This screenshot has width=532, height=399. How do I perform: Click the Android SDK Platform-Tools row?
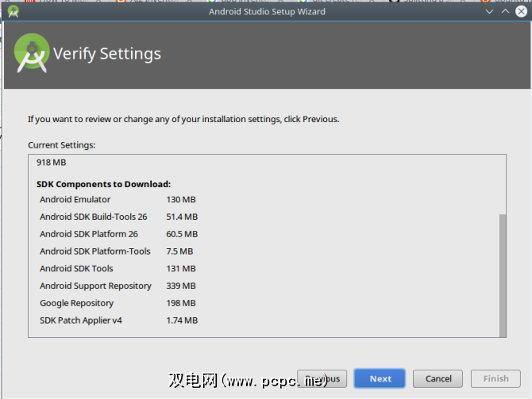[x=95, y=251]
